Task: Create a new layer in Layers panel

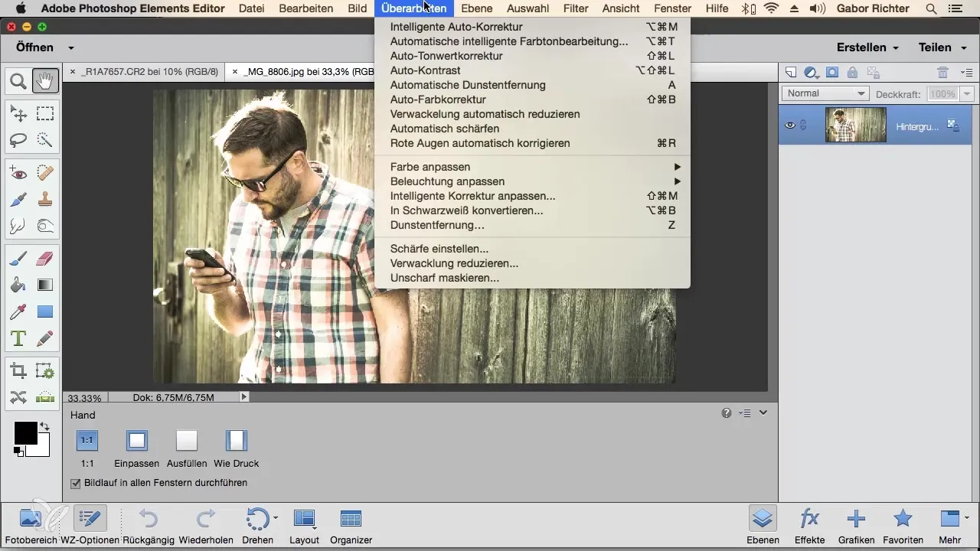Action: [791, 73]
